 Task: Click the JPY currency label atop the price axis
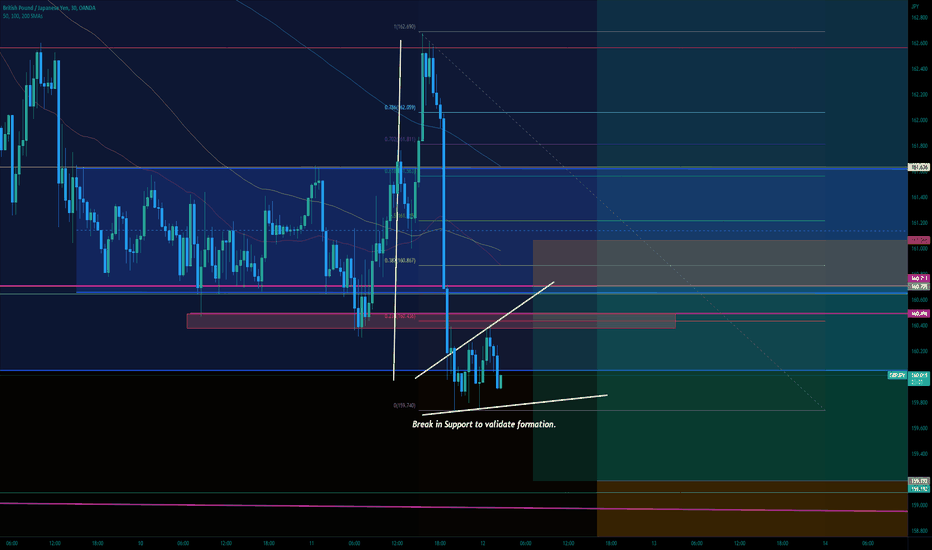point(914,7)
